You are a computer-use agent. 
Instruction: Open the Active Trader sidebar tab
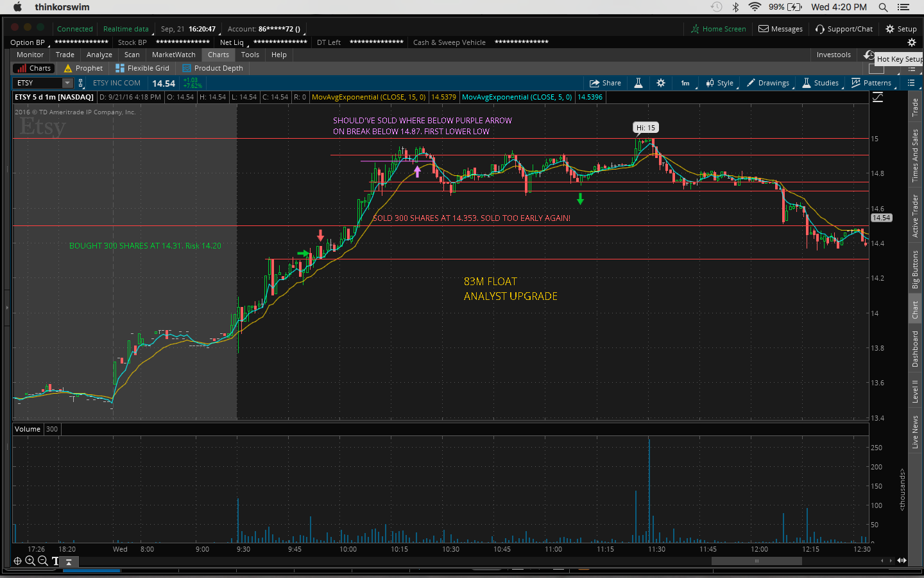[x=915, y=216]
